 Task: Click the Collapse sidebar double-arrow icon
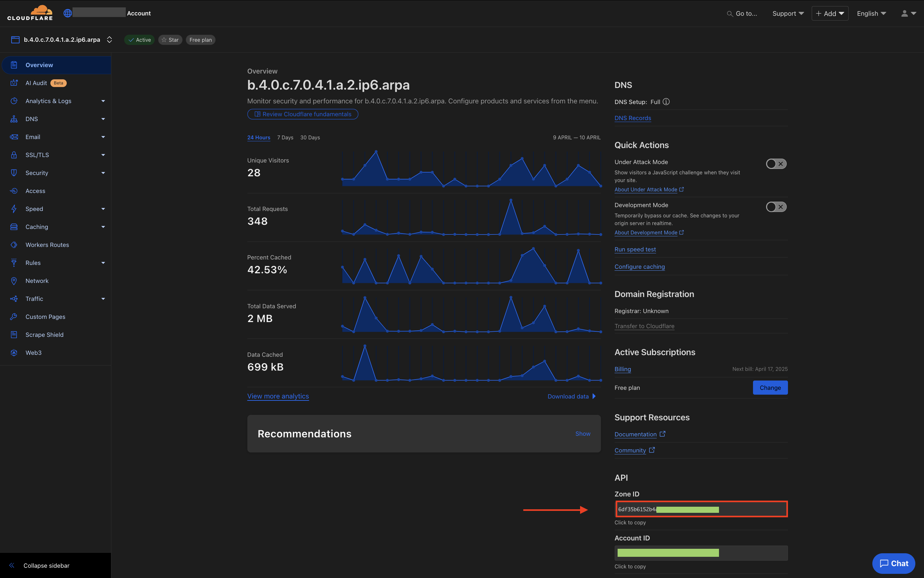pos(12,565)
